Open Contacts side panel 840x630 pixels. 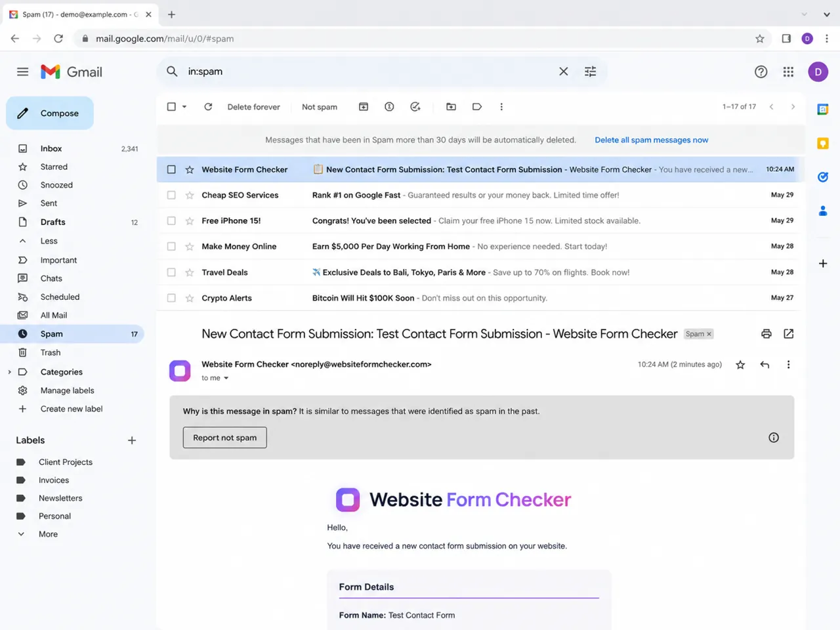[x=822, y=211]
